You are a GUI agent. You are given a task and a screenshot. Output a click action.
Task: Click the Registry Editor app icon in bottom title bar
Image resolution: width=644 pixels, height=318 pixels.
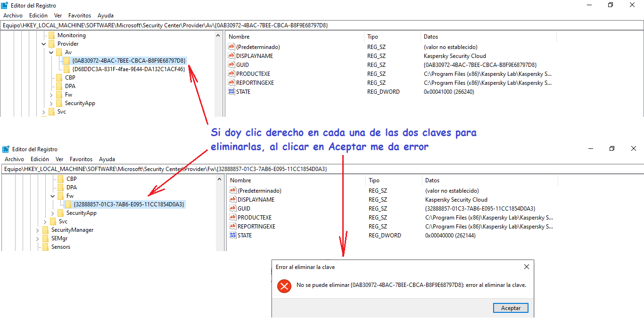point(6,149)
